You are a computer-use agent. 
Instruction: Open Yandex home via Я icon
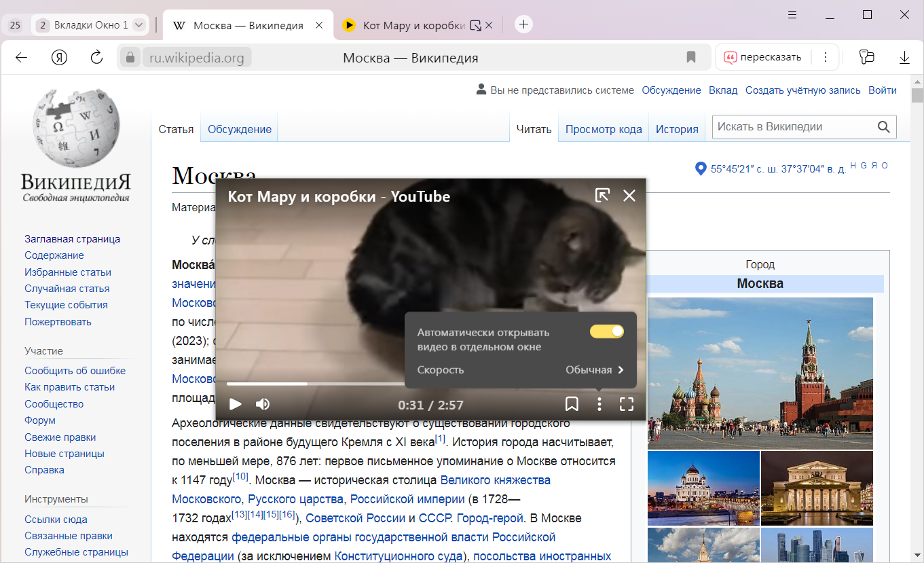(x=60, y=58)
